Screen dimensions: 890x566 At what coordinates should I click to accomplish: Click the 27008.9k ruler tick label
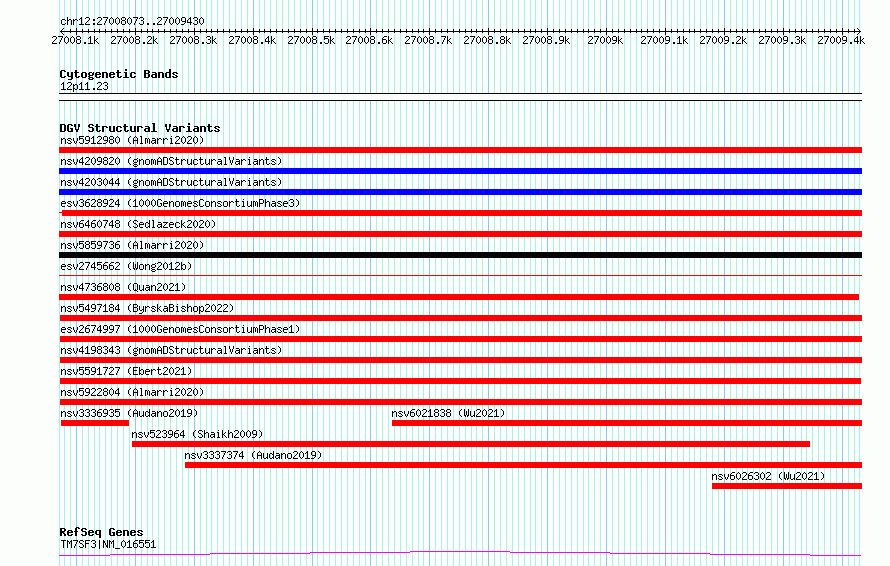pos(547,40)
